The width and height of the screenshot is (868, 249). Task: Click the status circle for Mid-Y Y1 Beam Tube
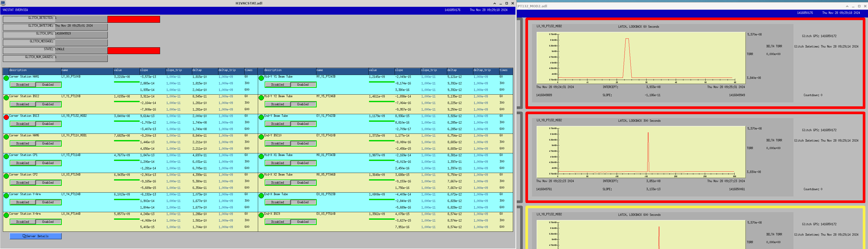[261, 78]
